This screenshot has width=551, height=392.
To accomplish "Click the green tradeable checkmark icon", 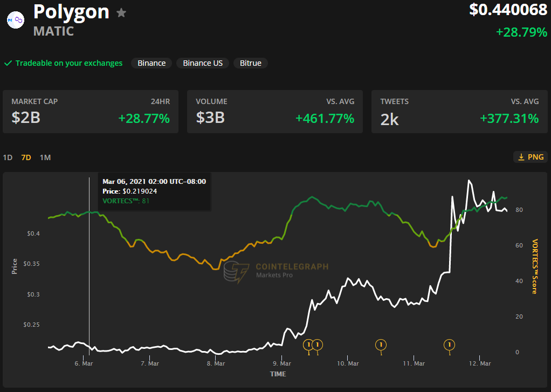I will coord(8,63).
